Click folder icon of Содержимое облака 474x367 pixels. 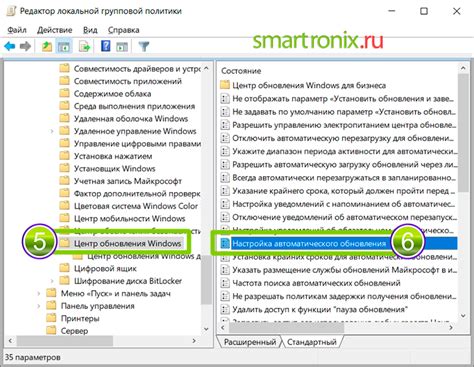pos(64,94)
